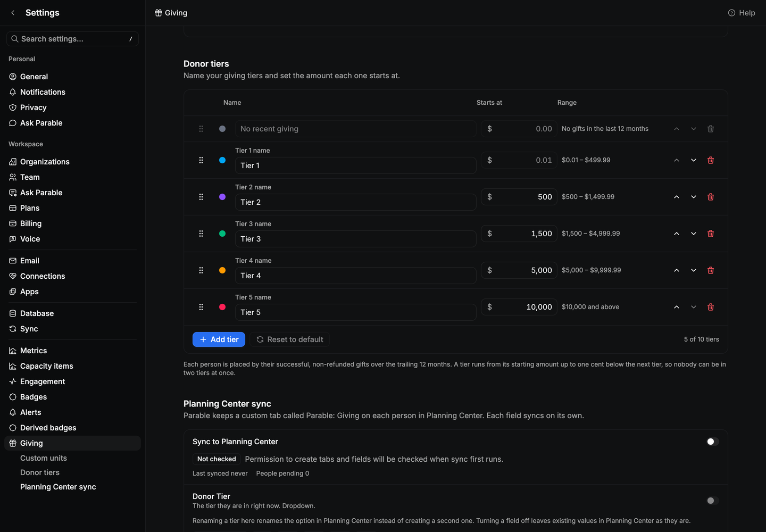The width and height of the screenshot is (766, 532).
Task: Open the Notifications settings page
Action: (x=72, y=92)
